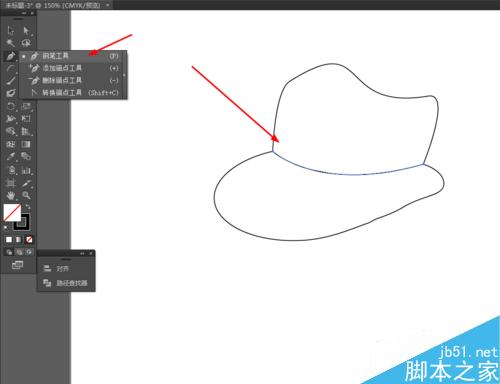Select the Artboard tool
This screenshot has width=500, height=384.
click(x=11, y=183)
